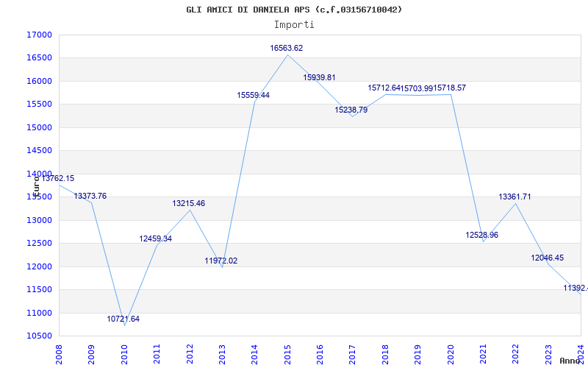Viewport: 588px width, 368px height.
Task: Click the y-axis tick 11500
Action: [39, 289]
